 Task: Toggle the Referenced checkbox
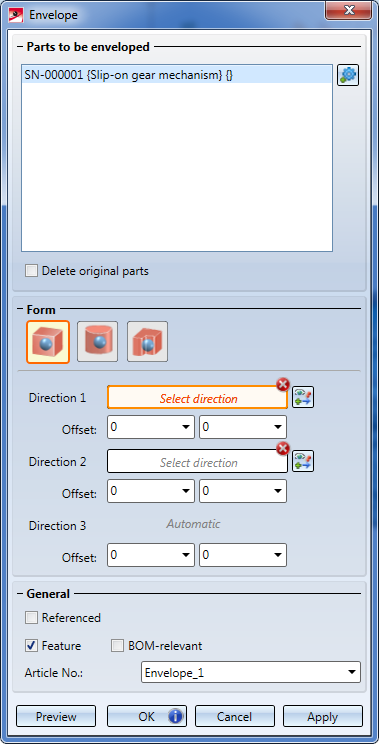pos(32,618)
